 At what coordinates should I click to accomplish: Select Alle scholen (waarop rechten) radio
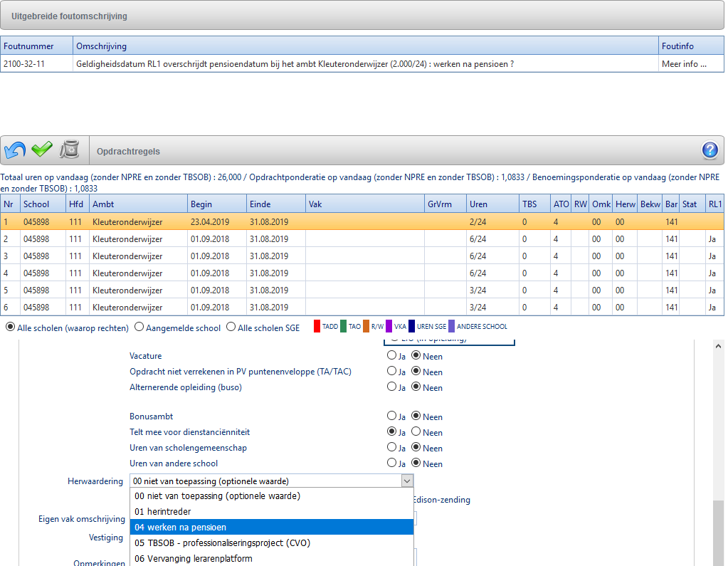pos(10,327)
